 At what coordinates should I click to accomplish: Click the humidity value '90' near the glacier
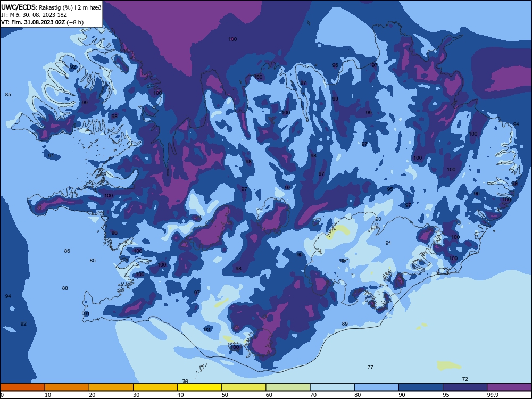[x=378, y=219]
